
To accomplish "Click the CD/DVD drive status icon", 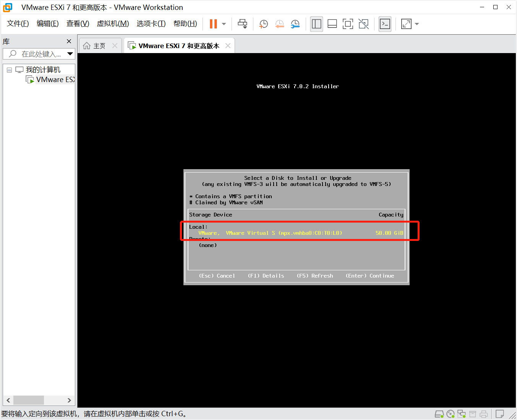I will click(451, 414).
